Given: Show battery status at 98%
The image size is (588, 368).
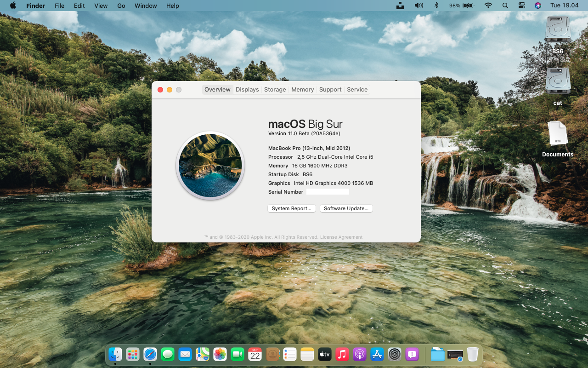Looking at the screenshot, I should [461, 6].
